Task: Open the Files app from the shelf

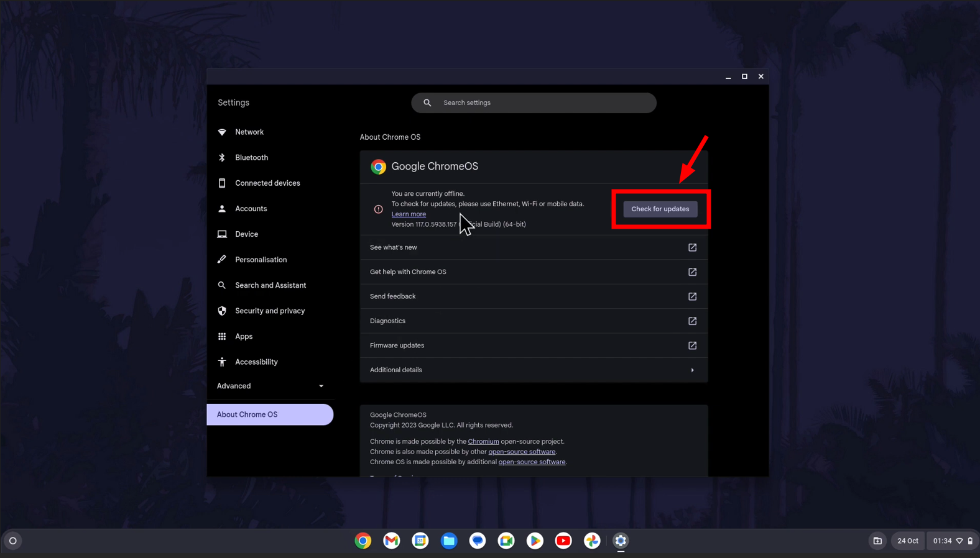Action: (449, 541)
